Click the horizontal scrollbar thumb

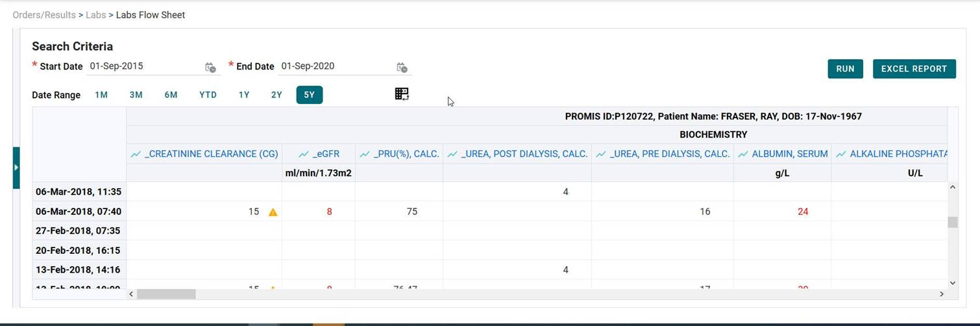coord(166,294)
